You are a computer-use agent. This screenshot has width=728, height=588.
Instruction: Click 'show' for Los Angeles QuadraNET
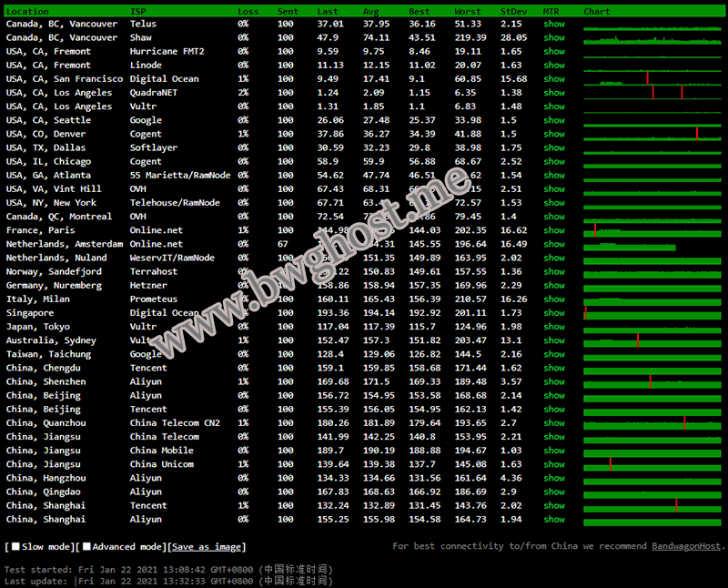tap(554, 93)
